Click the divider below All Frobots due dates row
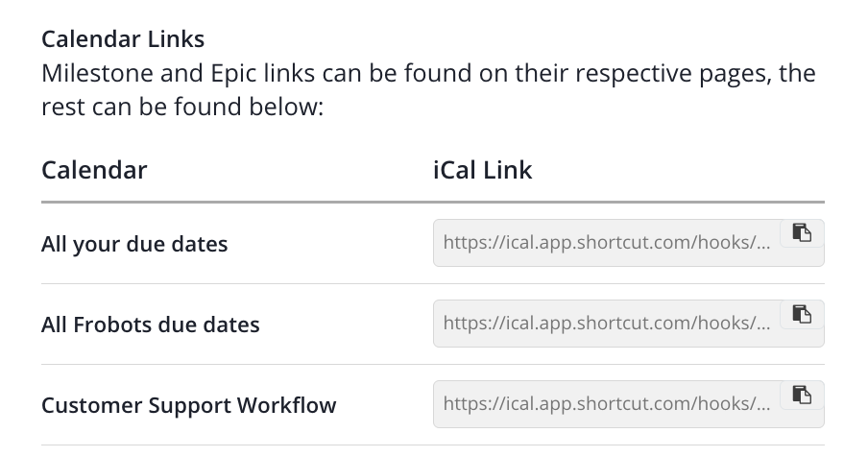Screen dimensions: 868x457 point(433,365)
